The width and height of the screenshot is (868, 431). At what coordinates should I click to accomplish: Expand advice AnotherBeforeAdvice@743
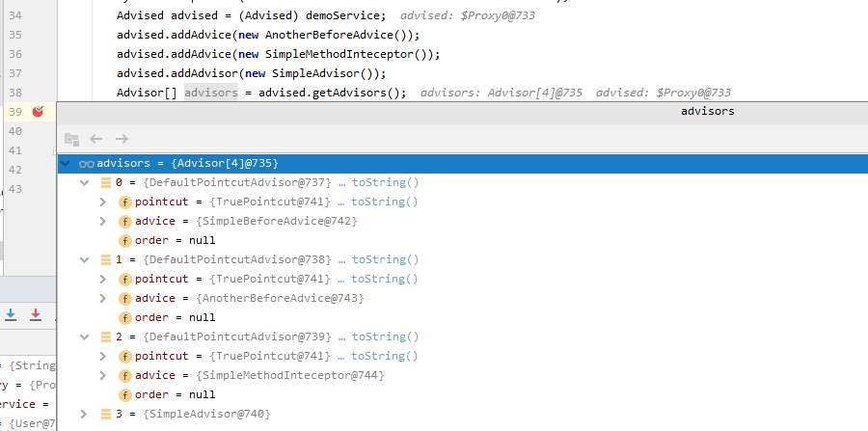[103, 298]
